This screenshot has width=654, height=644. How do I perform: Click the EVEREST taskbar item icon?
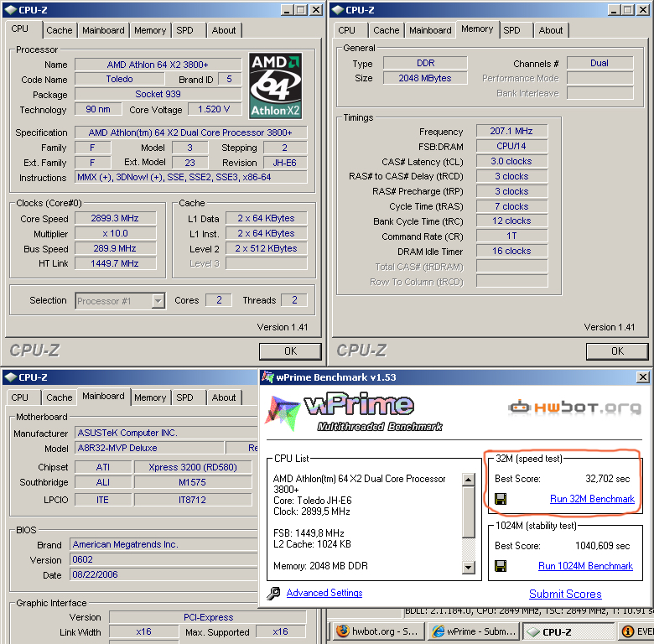pos(627,632)
